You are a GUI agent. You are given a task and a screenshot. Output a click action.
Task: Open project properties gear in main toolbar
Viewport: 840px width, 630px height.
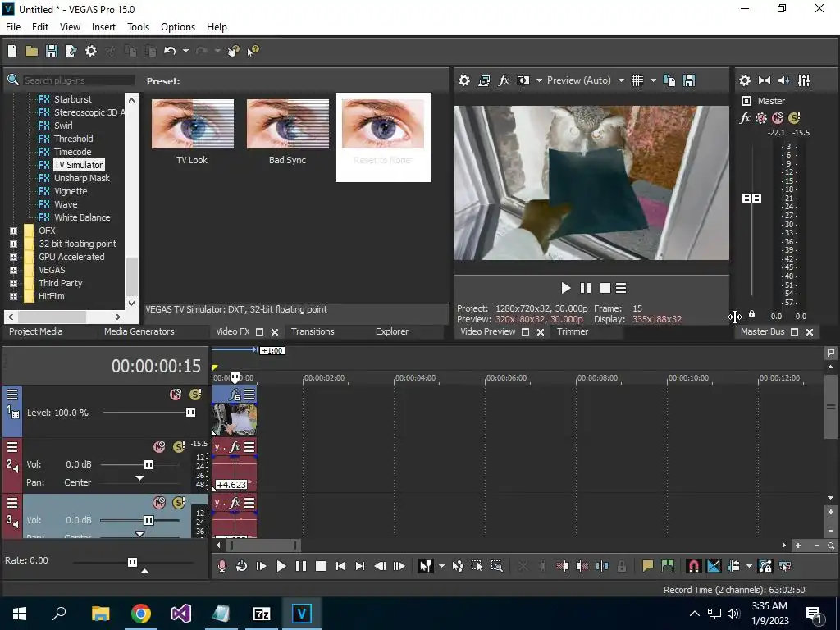91,51
